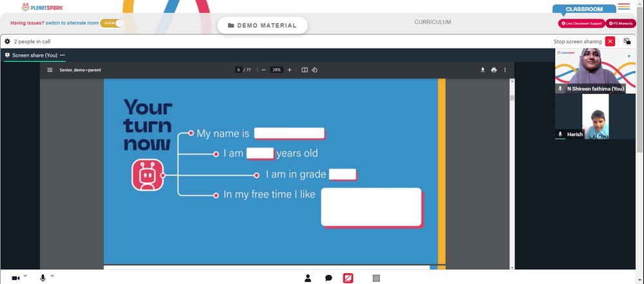Image resolution: width=644 pixels, height=284 pixels.
Task: Click Harish's microphone status icon
Action: (560, 135)
